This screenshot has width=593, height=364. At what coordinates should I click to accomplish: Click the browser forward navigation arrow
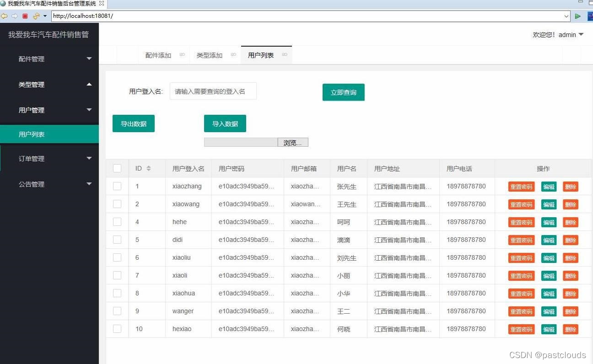tap(14, 15)
